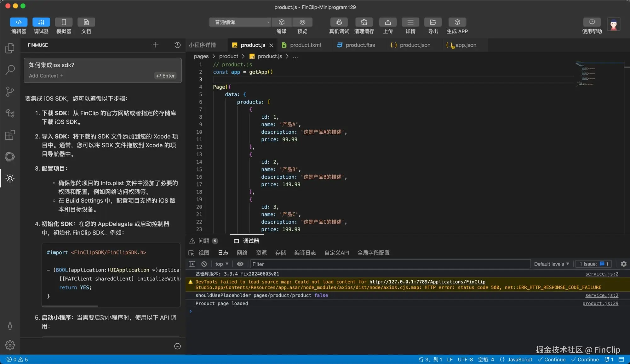The image size is (630, 364).
Task: Click the clear cache icon
Action: pyautogui.click(x=364, y=22)
